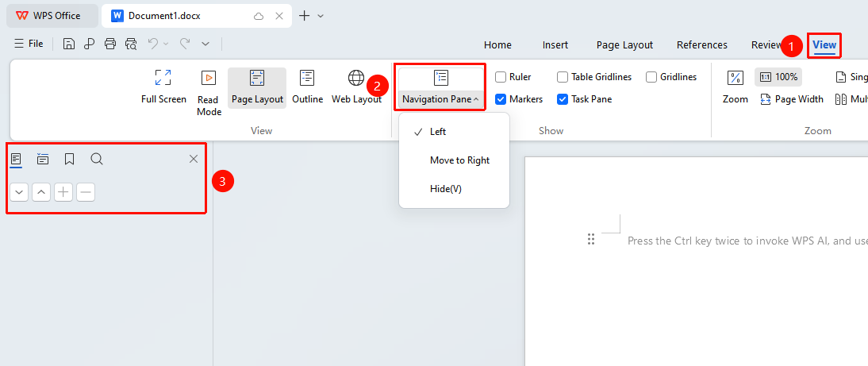Image resolution: width=868 pixels, height=366 pixels.
Task: Open the Bookmark pane icon
Action: pos(69,160)
